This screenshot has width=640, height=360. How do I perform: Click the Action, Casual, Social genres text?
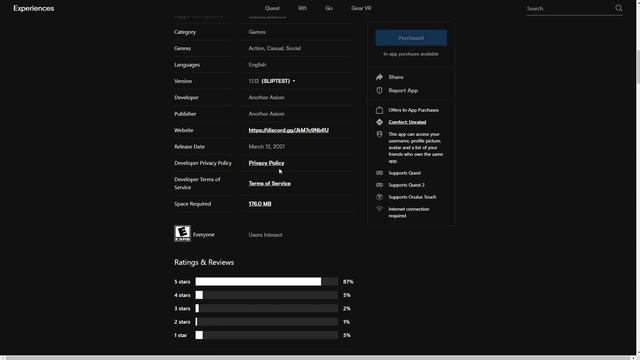(x=275, y=48)
